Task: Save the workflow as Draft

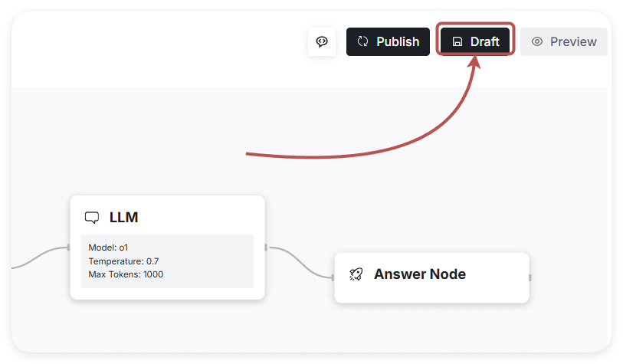Action: pyautogui.click(x=476, y=42)
